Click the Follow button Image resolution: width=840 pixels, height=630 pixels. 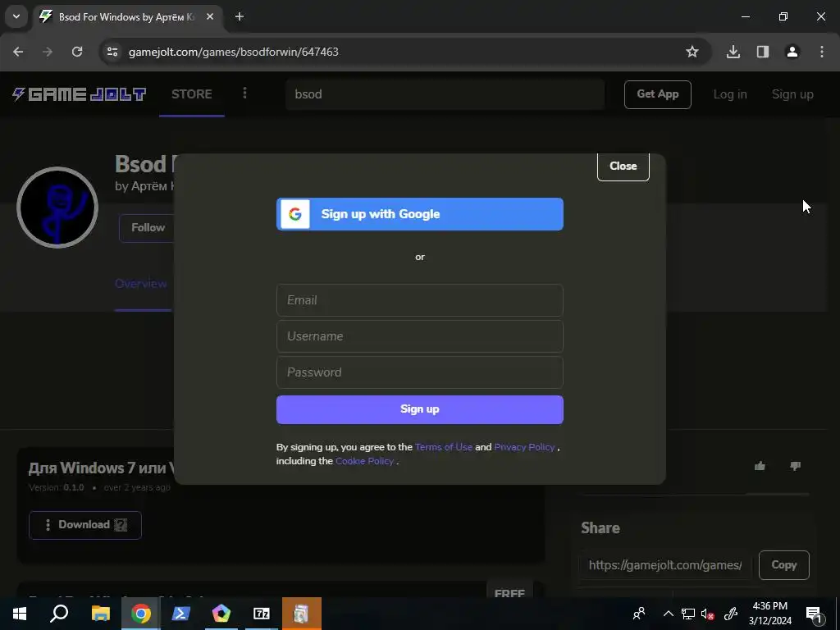[148, 228]
